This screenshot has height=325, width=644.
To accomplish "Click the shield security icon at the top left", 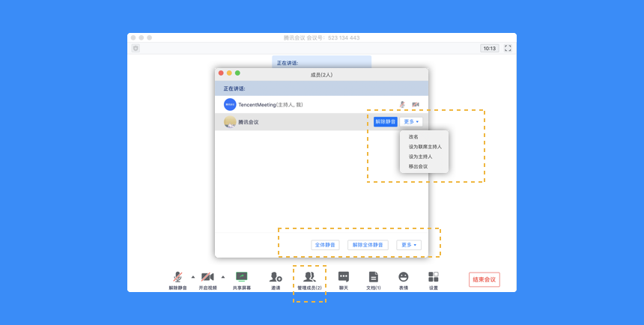I will click(x=136, y=48).
